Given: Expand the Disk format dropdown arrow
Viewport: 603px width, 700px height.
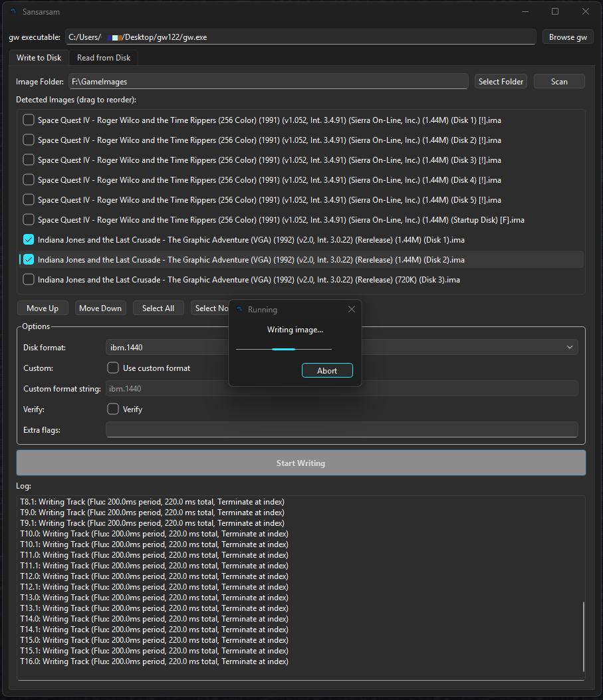Looking at the screenshot, I should (x=570, y=347).
